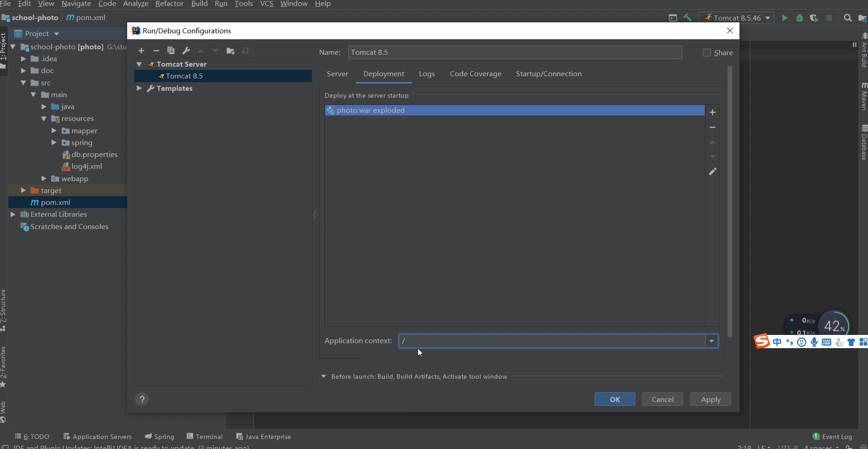Viewport: 868px width, 449px height.
Task: Open the Terminal tool window
Action: tap(204, 437)
